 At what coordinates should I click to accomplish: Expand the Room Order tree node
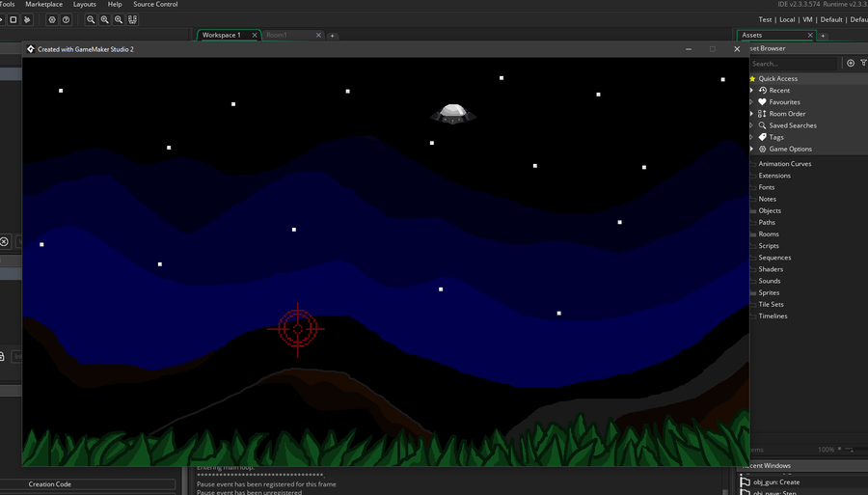tap(751, 114)
